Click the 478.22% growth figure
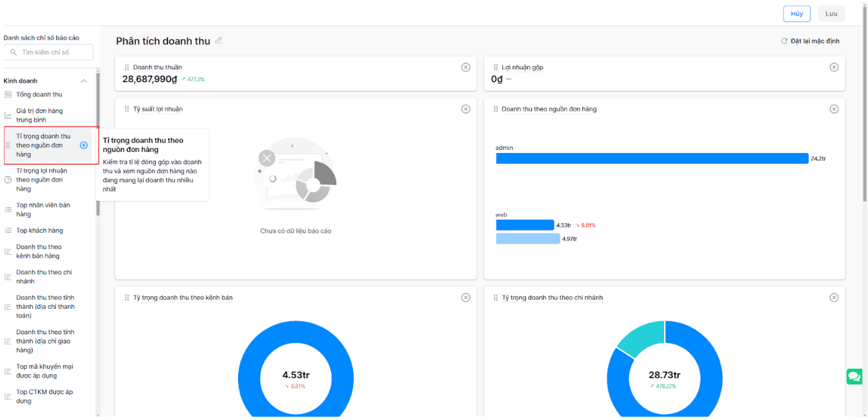868x420 pixels. [x=665, y=386]
